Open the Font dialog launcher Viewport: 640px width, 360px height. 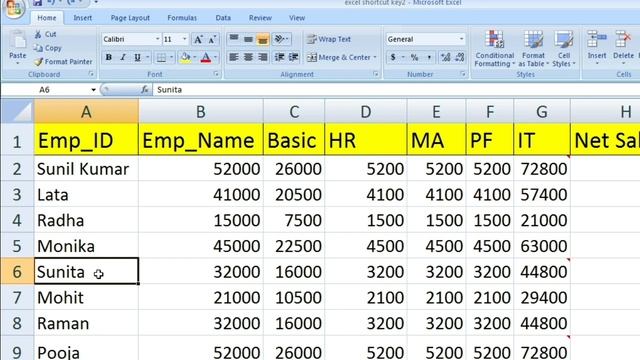click(x=216, y=74)
